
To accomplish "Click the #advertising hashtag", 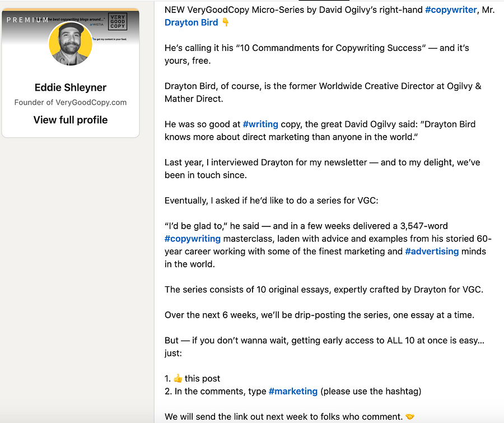I will point(432,251).
